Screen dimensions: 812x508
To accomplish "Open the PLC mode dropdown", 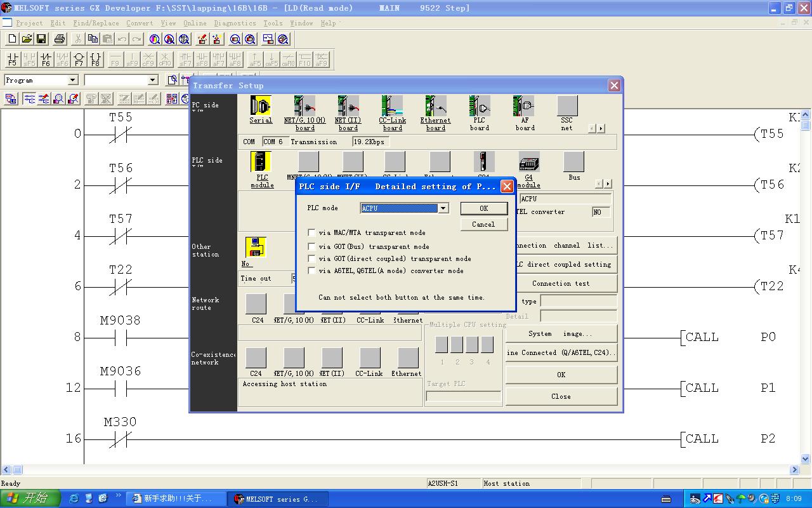I will [x=443, y=208].
